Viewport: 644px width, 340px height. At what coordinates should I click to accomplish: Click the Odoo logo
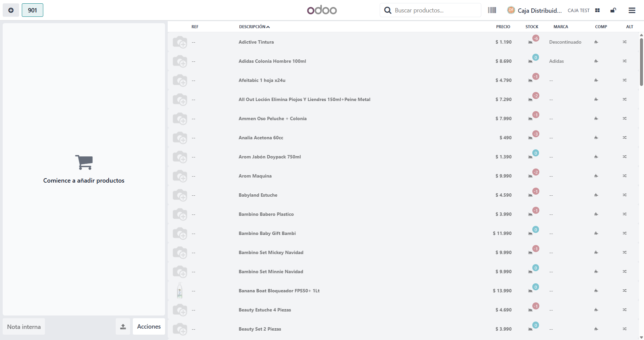point(322,10)
